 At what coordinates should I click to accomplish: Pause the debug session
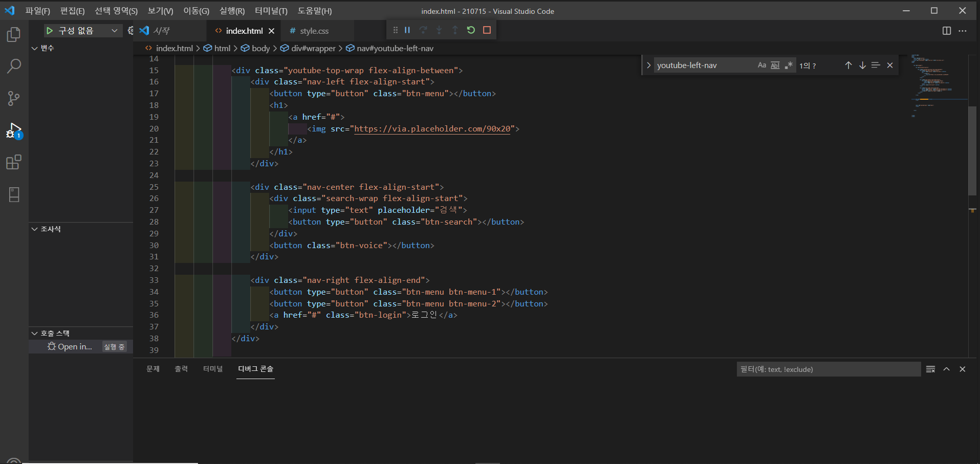[x=407, y=30]
